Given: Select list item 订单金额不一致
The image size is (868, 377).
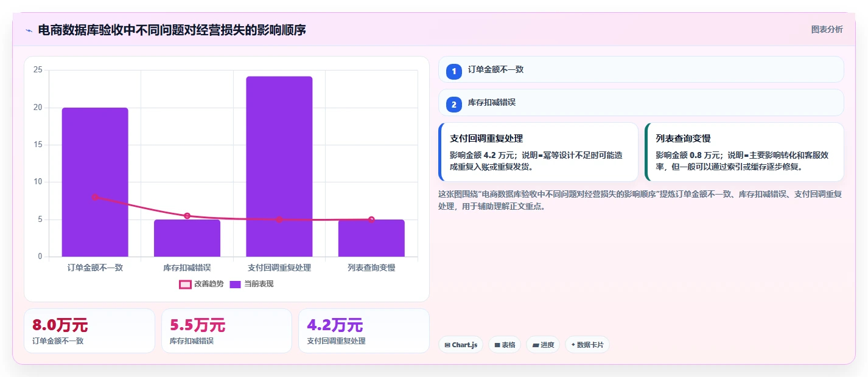Looking at the screenshot, I should pos(641,69).
